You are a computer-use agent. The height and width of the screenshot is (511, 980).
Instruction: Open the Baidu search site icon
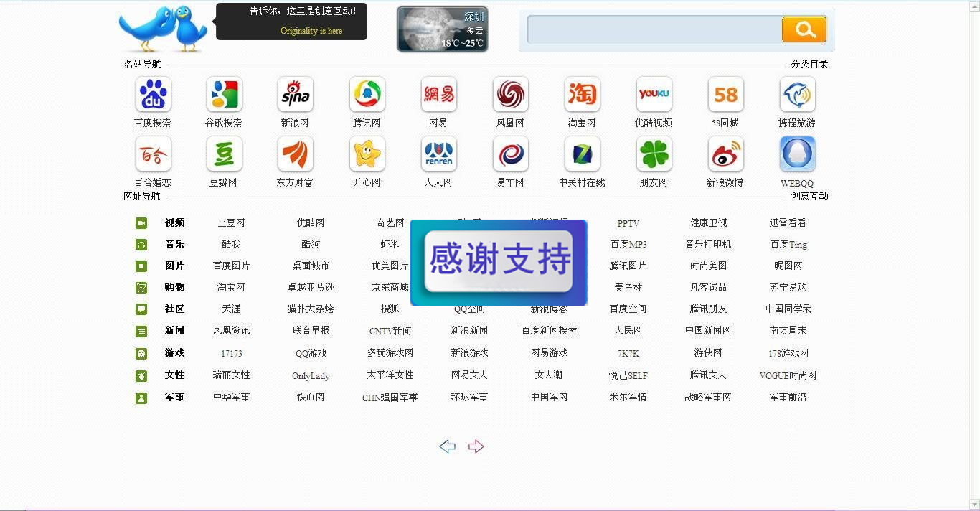153,95
